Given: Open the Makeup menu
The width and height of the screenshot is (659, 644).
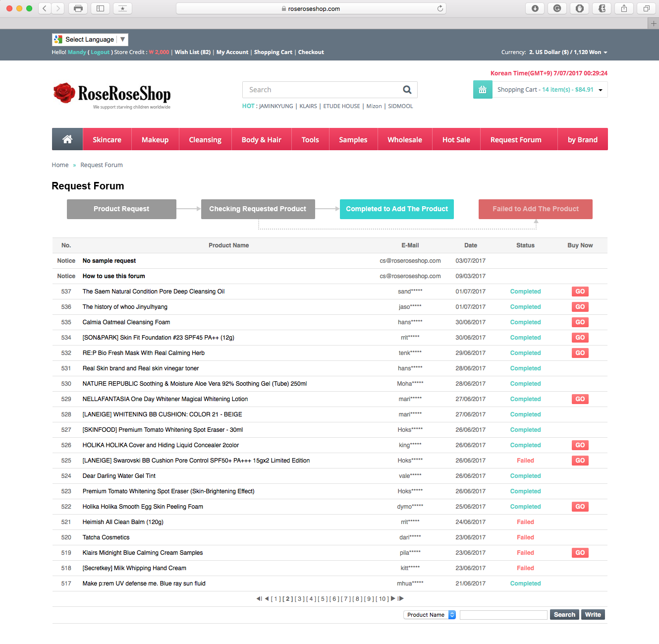Looking at the screenshot, I should coord(155,140).
